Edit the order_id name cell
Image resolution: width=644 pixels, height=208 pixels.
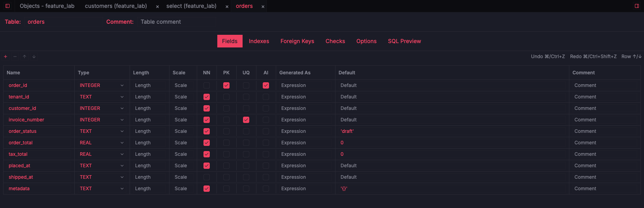coord(39,85)
